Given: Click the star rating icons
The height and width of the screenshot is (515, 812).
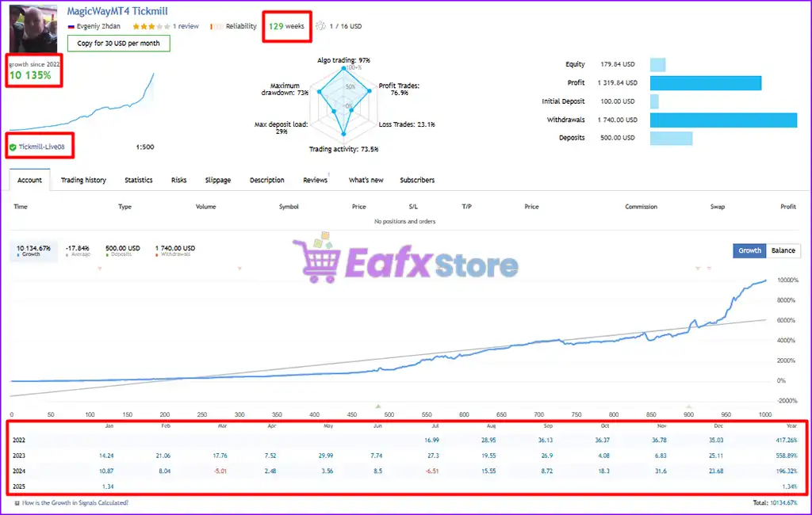Looking at the screenshot, I should click(x=151, y=26).
